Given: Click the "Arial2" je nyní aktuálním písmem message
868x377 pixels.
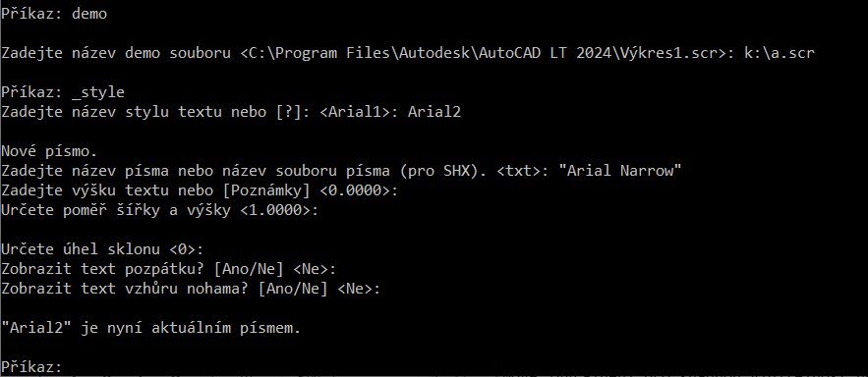Looking at the screenshot, I should point(151,328).
